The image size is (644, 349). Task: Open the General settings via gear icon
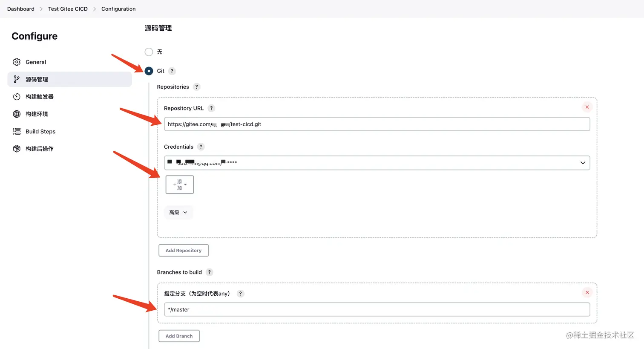click(x=17, y=62)
